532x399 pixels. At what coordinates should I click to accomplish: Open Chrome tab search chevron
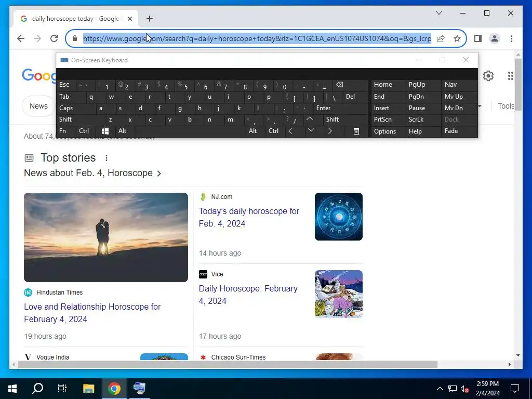tap(438, 13)
